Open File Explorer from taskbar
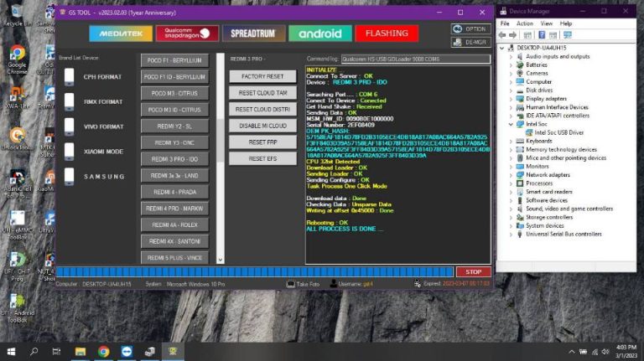Viewport: 644px width, 361px height. [x=80, y=352]
